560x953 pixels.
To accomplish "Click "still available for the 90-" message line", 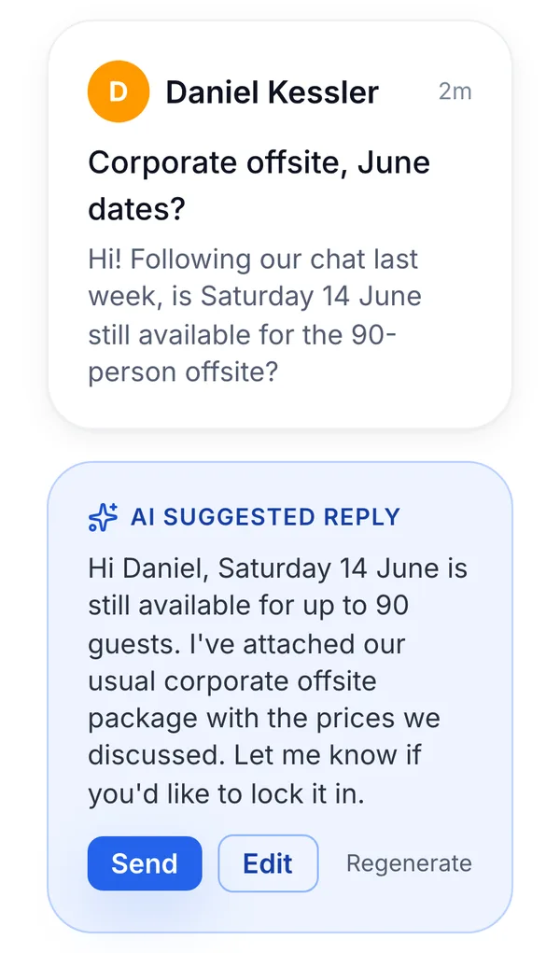I will (x=242, y=335).
